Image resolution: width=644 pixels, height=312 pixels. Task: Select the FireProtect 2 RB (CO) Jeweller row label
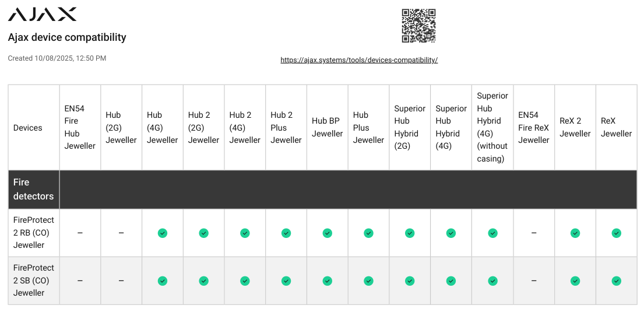point(34,233)
